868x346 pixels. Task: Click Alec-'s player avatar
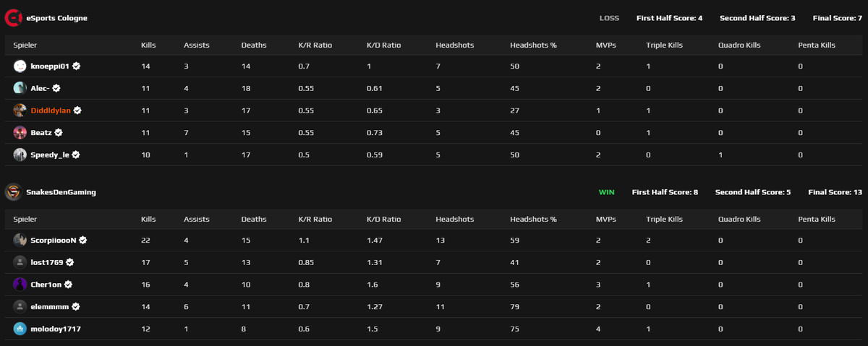[20, 88]
